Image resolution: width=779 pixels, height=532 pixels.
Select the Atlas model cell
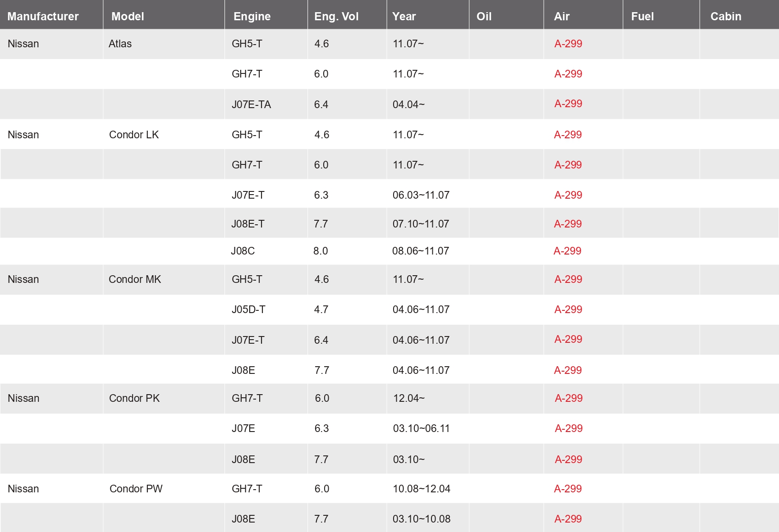click(120, 44)
